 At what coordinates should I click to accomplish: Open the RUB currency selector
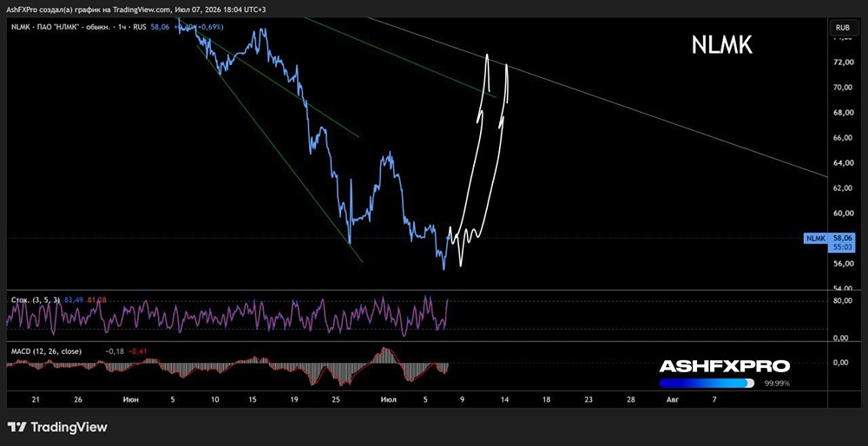coord(843,27)
